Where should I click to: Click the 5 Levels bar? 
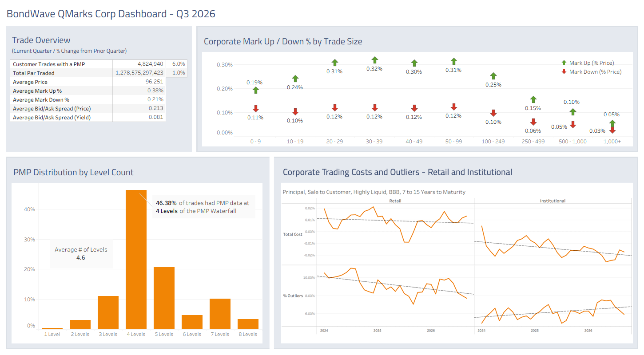164,298
